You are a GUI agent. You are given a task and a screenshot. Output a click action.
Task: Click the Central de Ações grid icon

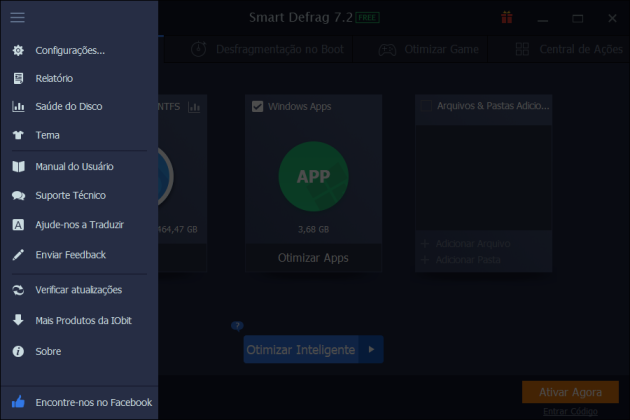[522, 49]
